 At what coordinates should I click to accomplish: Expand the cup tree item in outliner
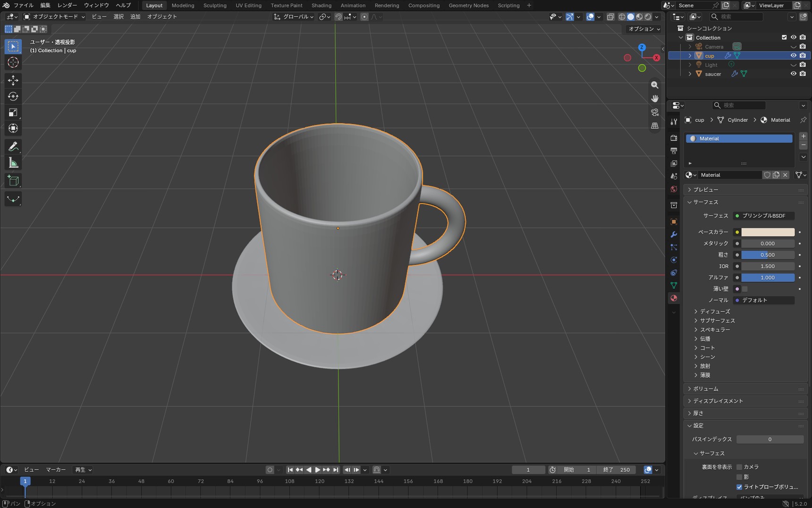point(690,56)
